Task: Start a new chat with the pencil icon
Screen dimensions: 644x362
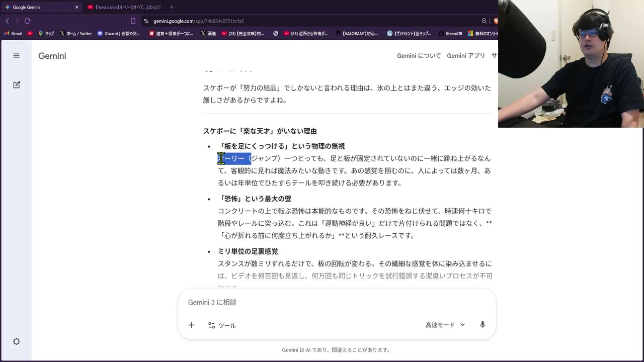Action: pyautogui.click(x=17, y=85)
